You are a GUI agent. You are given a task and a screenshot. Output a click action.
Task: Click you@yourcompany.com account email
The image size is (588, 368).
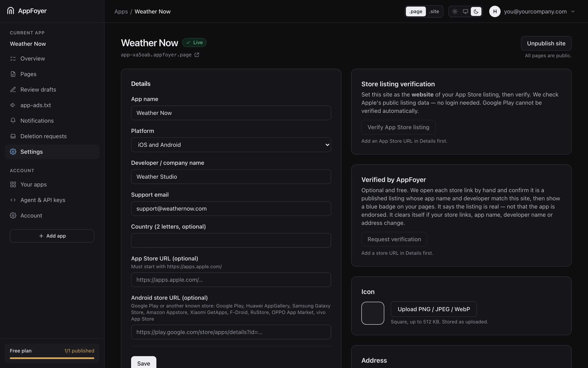535,11
